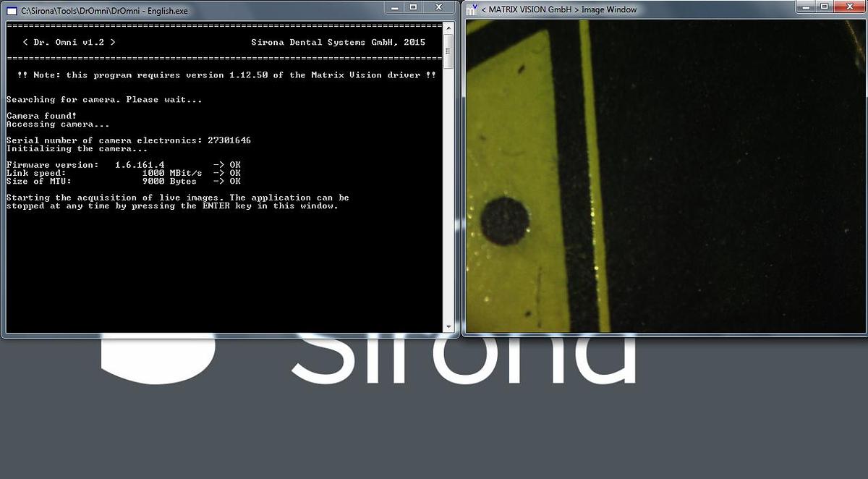Minimize the MATRIX VISION Image Window

[806, 6]
